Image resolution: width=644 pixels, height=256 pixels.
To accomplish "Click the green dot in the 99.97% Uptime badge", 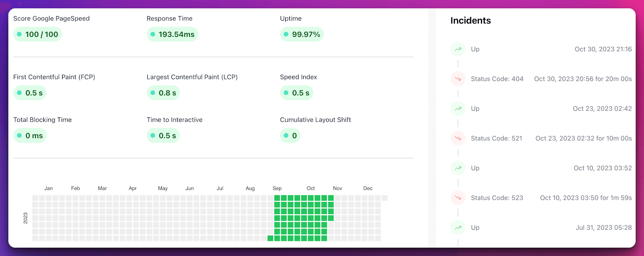I will click(286, 34).
